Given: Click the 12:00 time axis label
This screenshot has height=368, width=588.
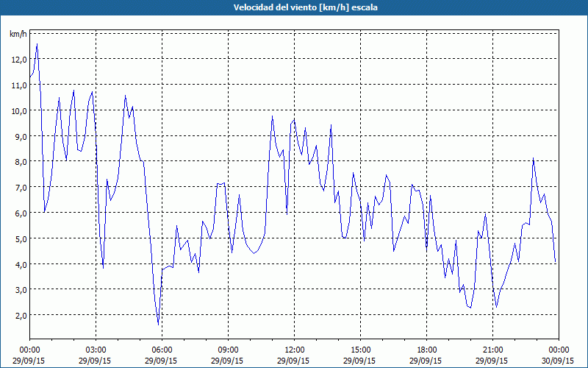Looking at the screenshot, I should click(x=295, y=350).
